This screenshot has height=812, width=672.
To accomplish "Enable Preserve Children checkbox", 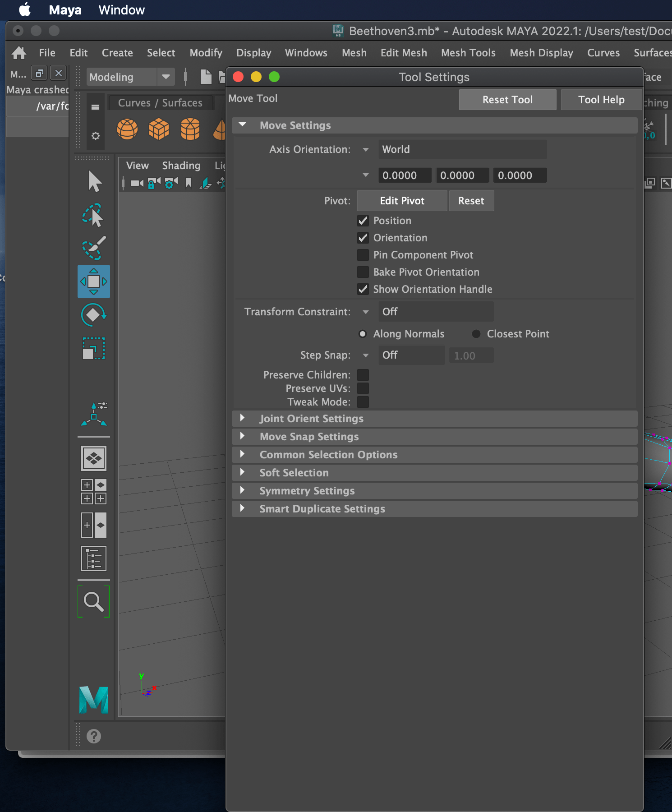I will [363, 375].
